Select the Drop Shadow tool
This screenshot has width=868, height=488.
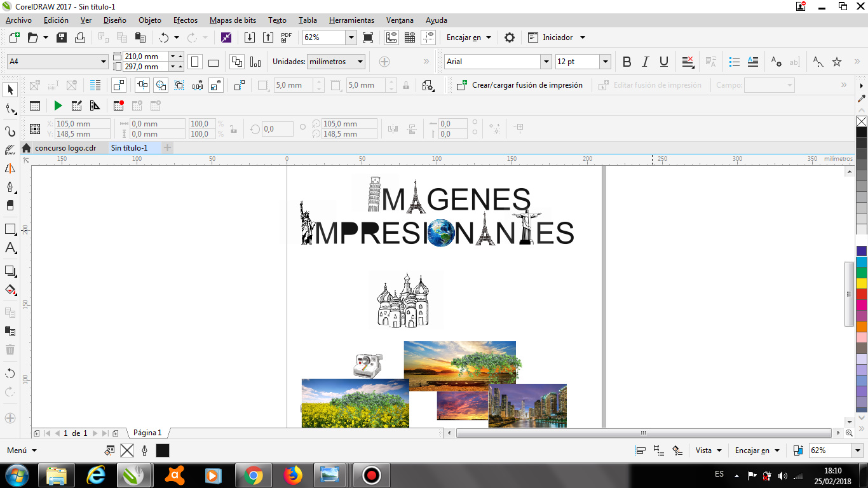click(x=10, y=271)
